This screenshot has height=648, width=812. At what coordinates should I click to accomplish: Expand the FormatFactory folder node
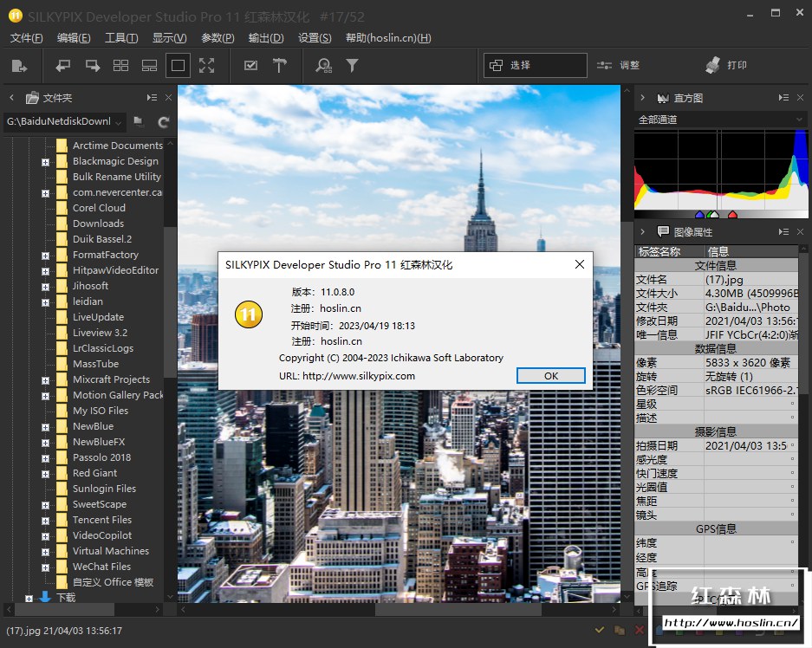point(46,256)
